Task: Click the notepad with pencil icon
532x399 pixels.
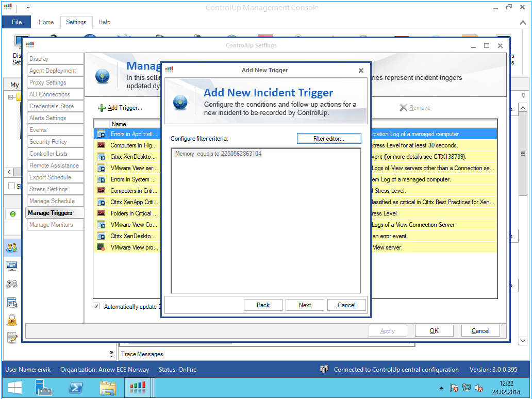Action: 12,337
